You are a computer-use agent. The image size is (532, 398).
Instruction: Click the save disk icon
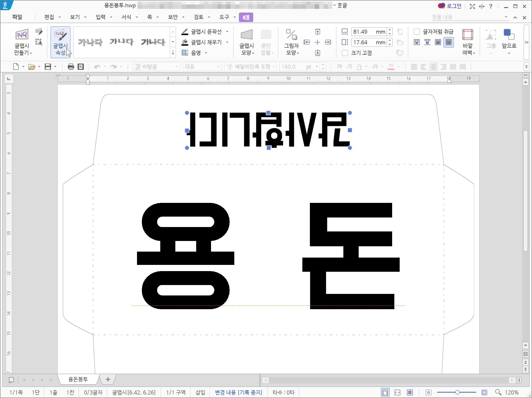48,67
